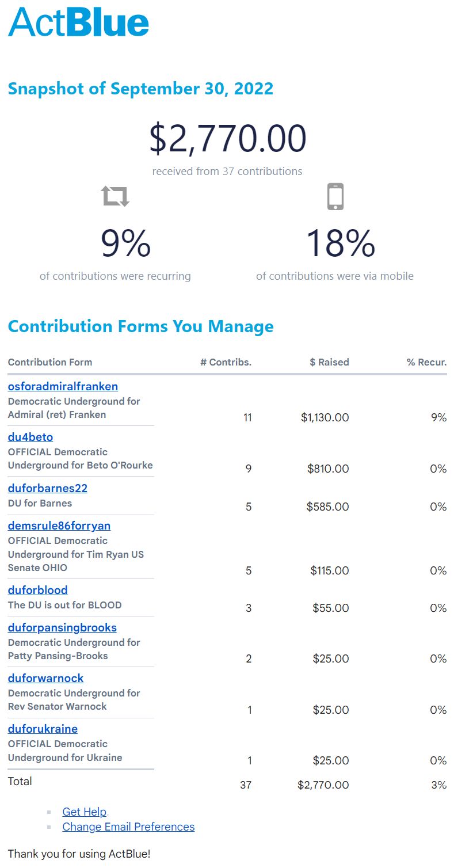The width and height of the screenshot is (454, 868).
Task: Click the $2,770.00 total amount heading
Action: tap(227, 139)
